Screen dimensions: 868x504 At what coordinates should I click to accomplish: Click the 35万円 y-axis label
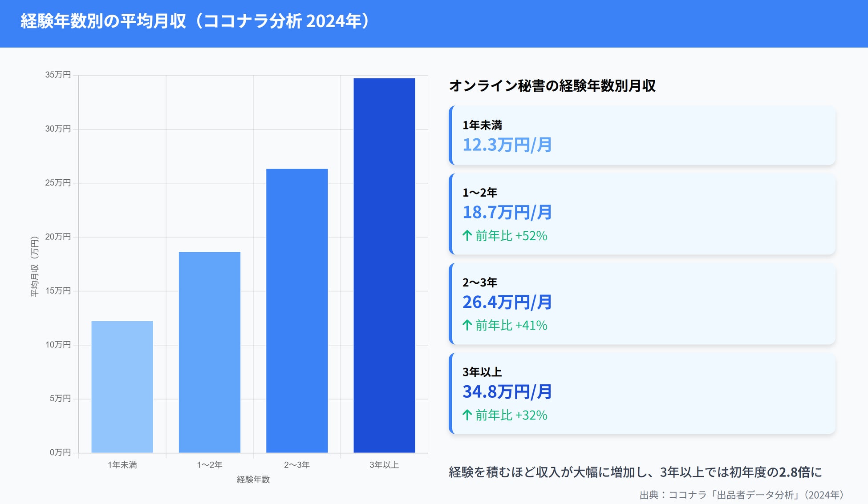(58, 75)
